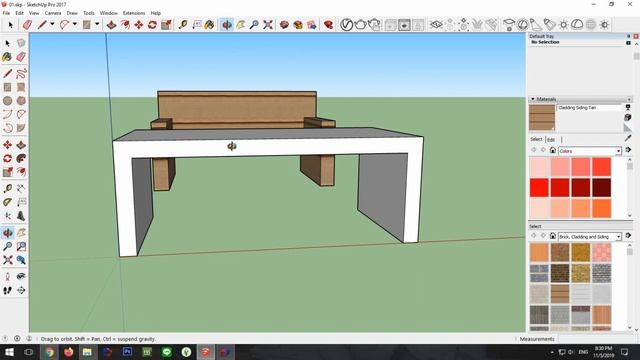640x360 pixels.
Task: Pin the Default Tray panel
Action: coord(629,36)
